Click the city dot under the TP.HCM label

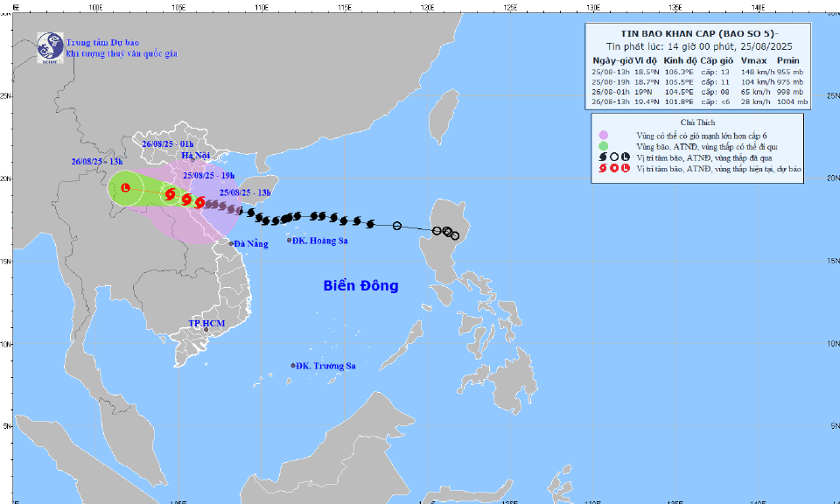(x=206, y=329)
